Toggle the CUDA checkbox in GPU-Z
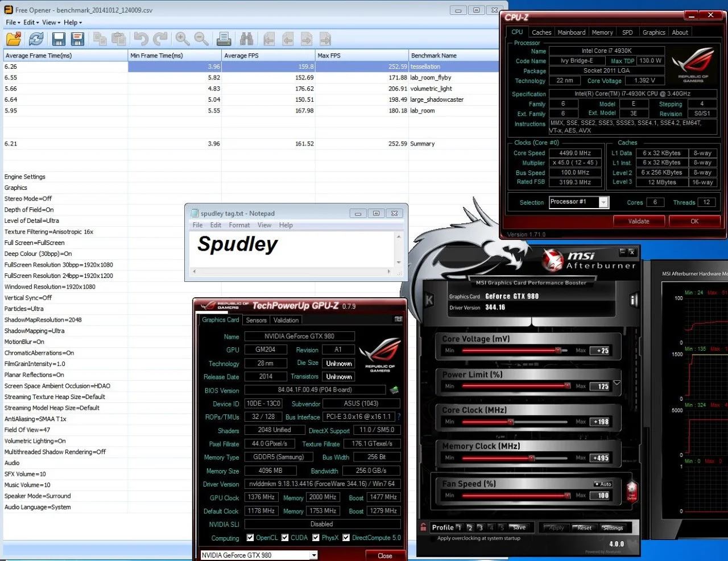This screenshot has width=728, height=561. click(285, 538)
